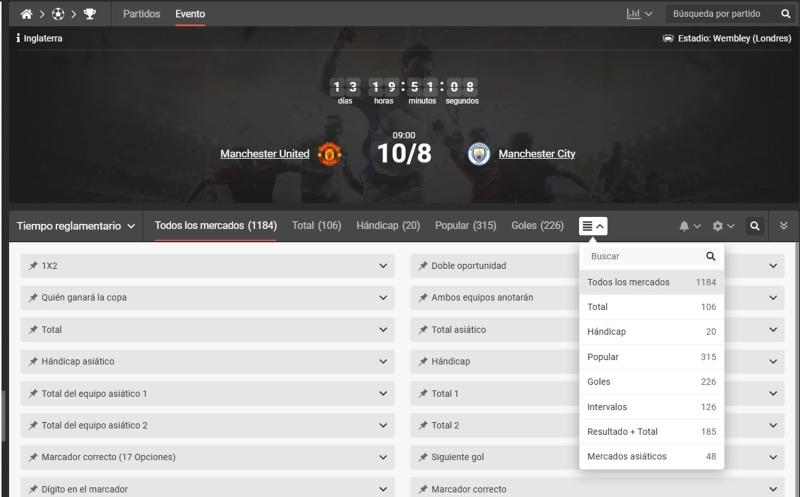800x497 pixels.
Task: Open the statistics chart icon dropdown
Action: 639,14
